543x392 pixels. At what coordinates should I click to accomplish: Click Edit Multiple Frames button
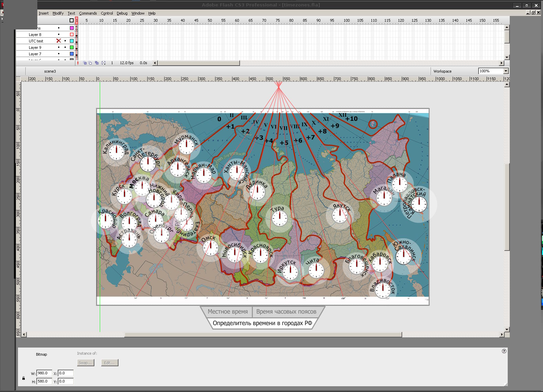[97, 63]
